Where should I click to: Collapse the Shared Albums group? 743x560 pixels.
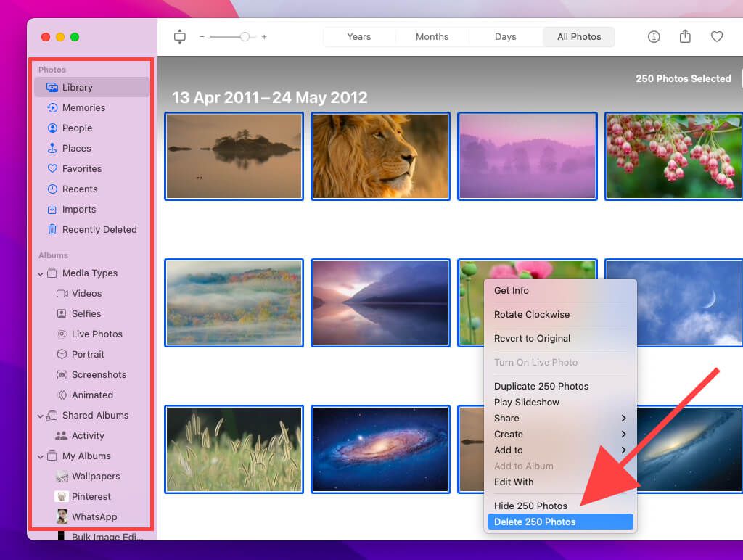pyautogui.click(x=41, y=416)
